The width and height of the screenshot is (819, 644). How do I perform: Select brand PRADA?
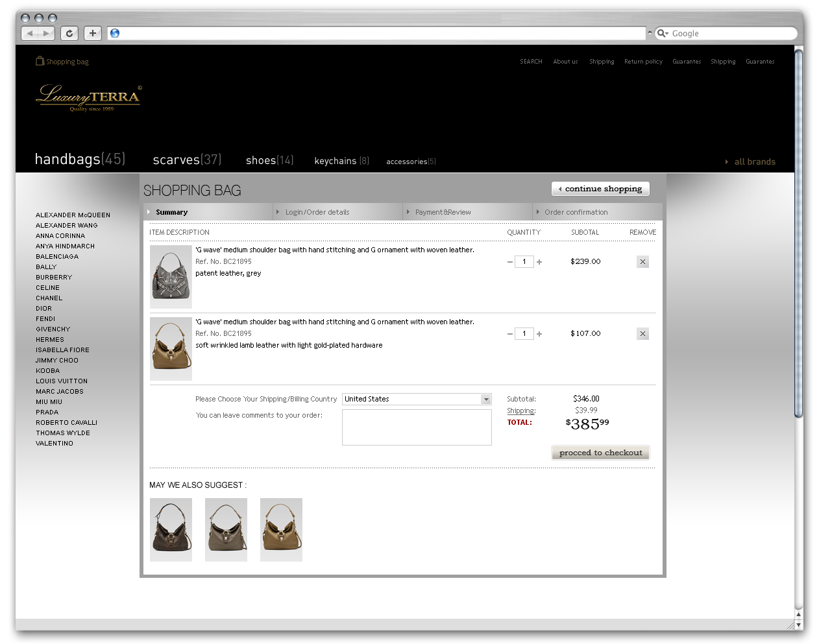[x=47, y=412]
